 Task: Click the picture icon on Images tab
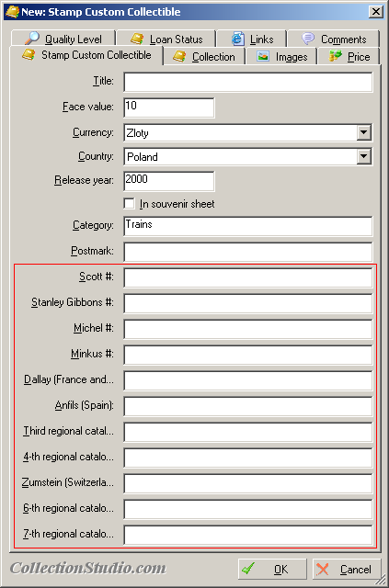(x=263, y=56)
